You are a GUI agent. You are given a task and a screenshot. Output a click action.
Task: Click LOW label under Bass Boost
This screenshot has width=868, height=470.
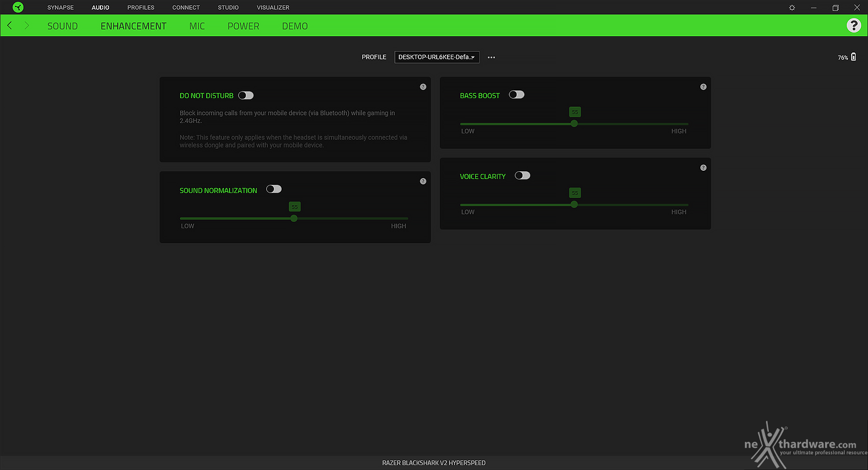[x=468, y=131]
